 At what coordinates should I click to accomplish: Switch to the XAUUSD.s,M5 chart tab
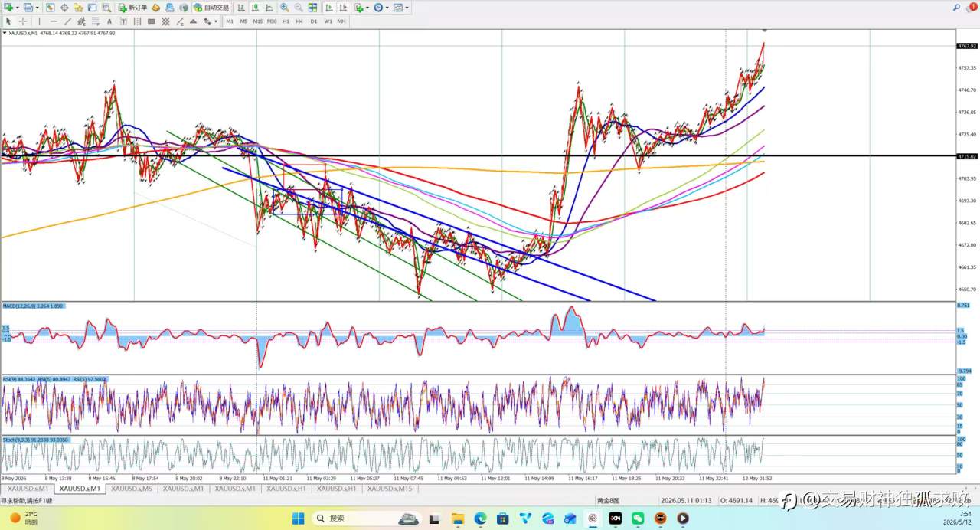[x=131, y=489]
